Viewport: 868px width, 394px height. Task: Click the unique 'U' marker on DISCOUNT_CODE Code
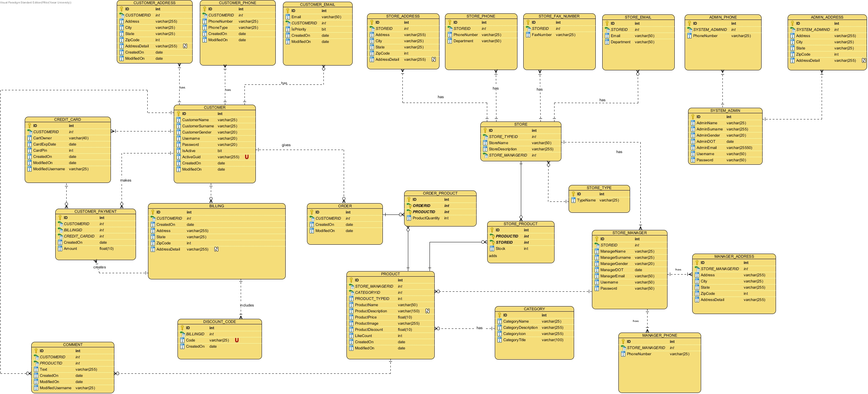point(237,340)
